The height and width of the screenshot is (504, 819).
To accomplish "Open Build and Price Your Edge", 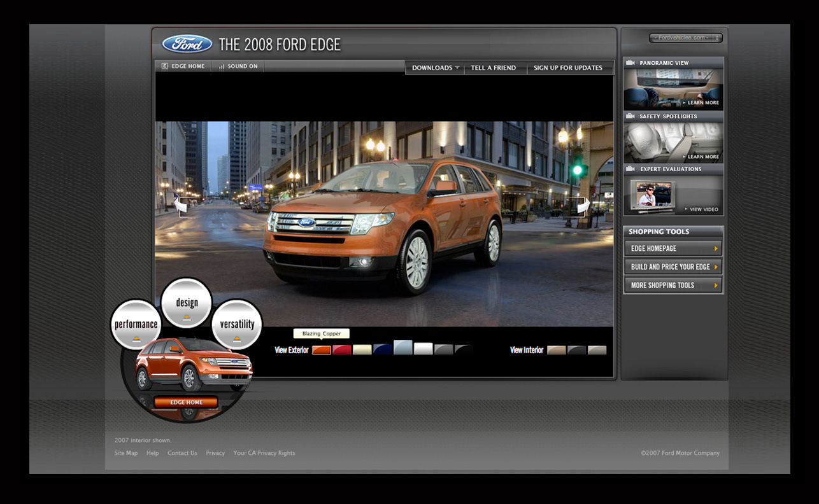I will [673, 267].
